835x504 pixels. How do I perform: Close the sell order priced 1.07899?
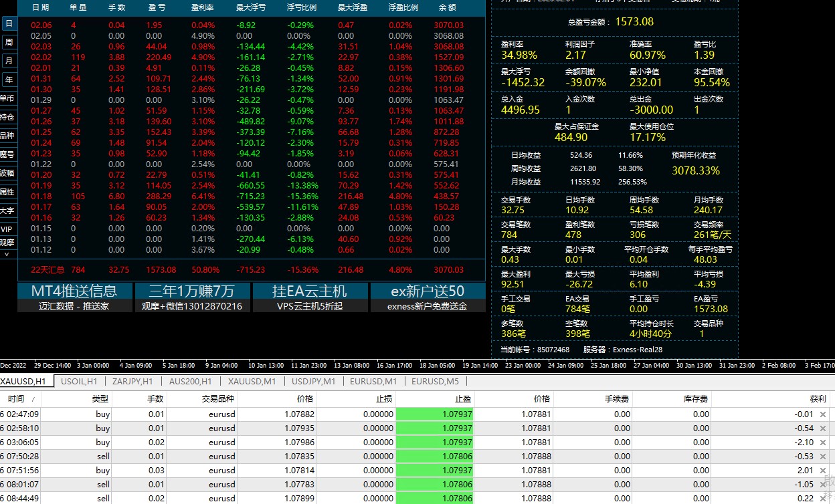pyautogui.click(x=823, y=499)
